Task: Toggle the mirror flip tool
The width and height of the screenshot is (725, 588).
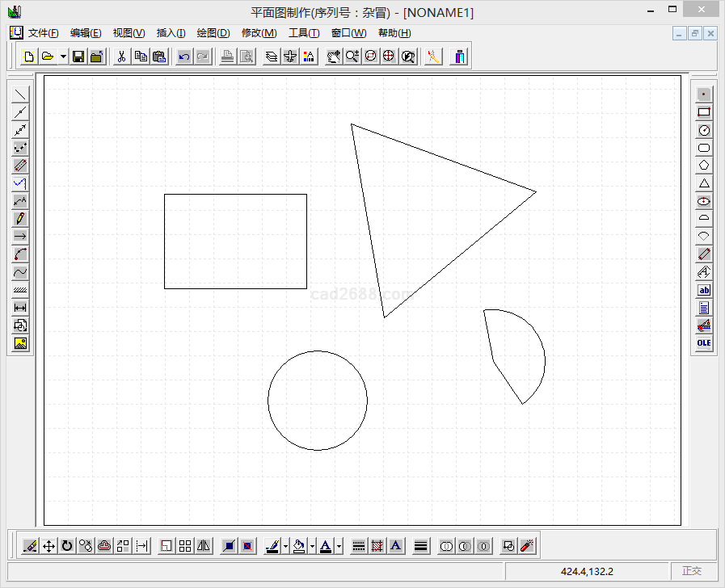Action: [204, 546]
